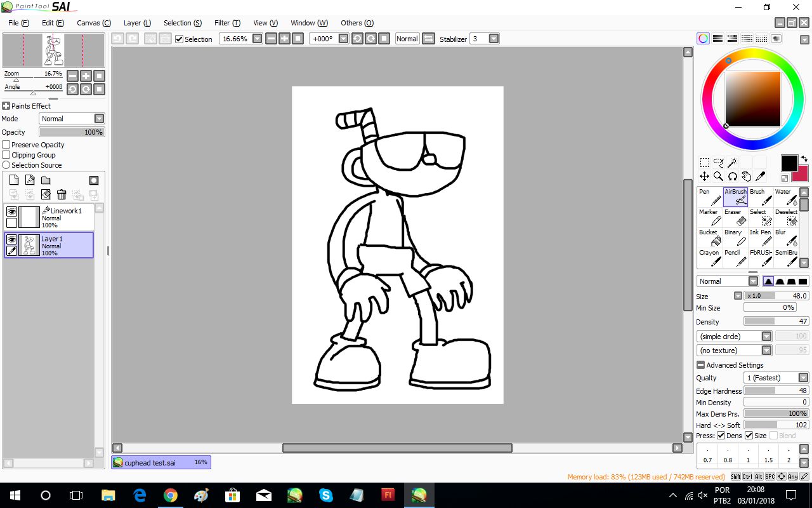Choose the Binary pen tool
The image size is (812, 508).
click(x=735, y=237)
